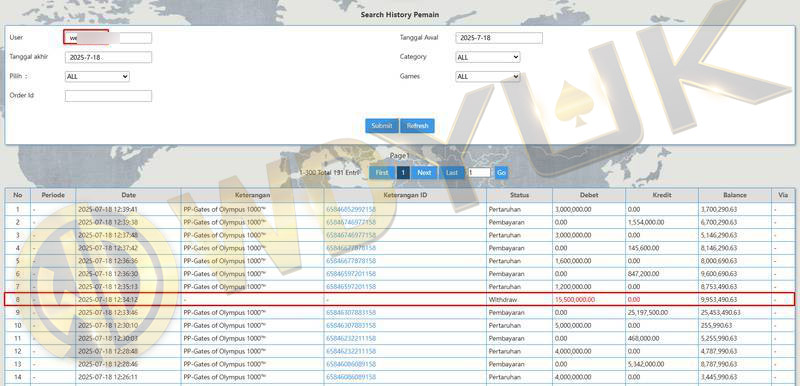This screenshot has height=386, width=800.
Task: Click the Tanggal akhir date field
Action: (108, 57)
